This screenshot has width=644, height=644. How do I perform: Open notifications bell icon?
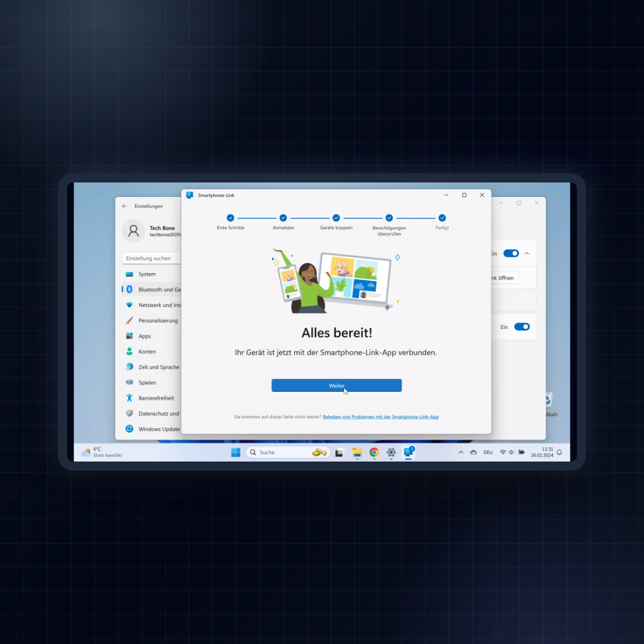(x=559, y=452)
